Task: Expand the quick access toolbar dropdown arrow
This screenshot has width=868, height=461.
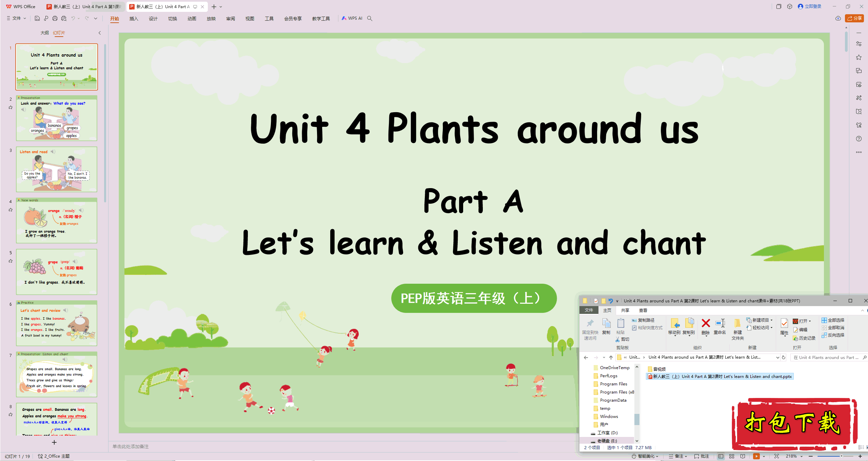Action: 96,18
